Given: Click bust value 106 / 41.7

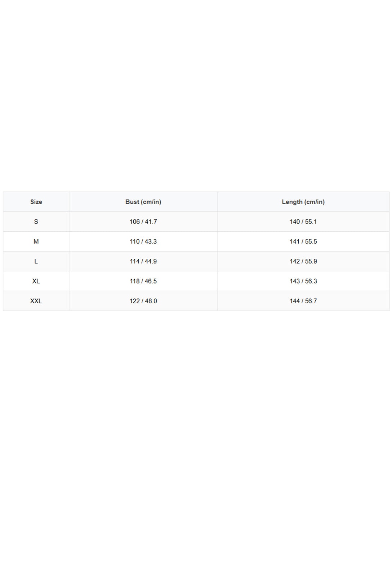Looking at the screenshot, I should [x=143, y=222].
